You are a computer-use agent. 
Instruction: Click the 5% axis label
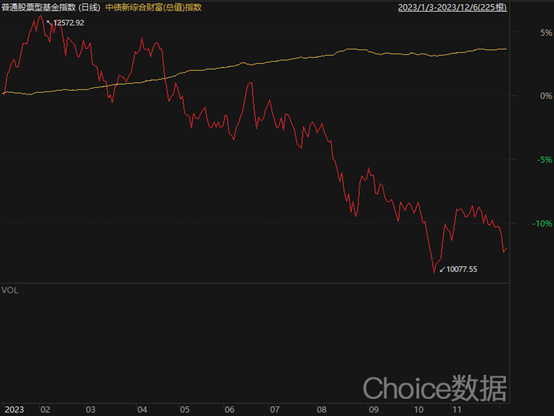(x=546, y=33)
